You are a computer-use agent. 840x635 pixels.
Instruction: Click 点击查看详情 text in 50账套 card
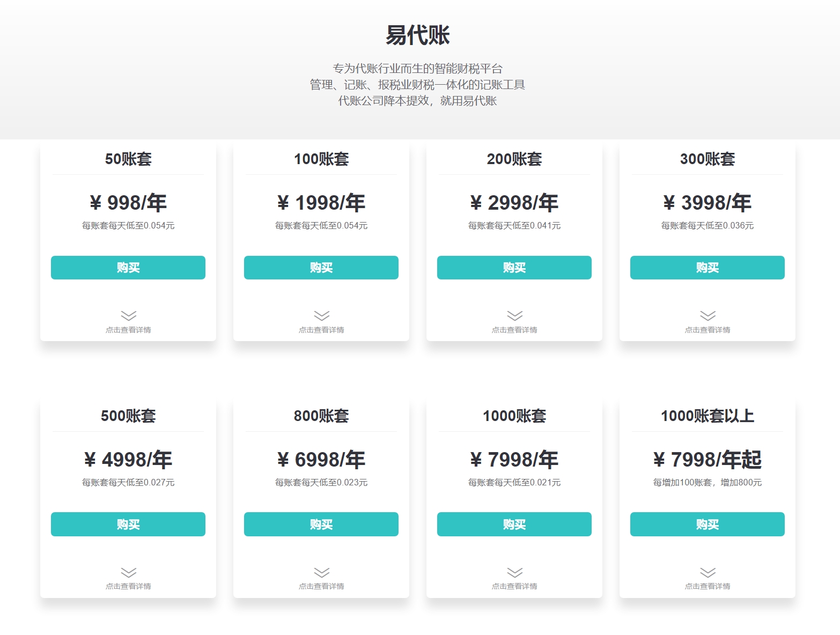pos(128,330)
